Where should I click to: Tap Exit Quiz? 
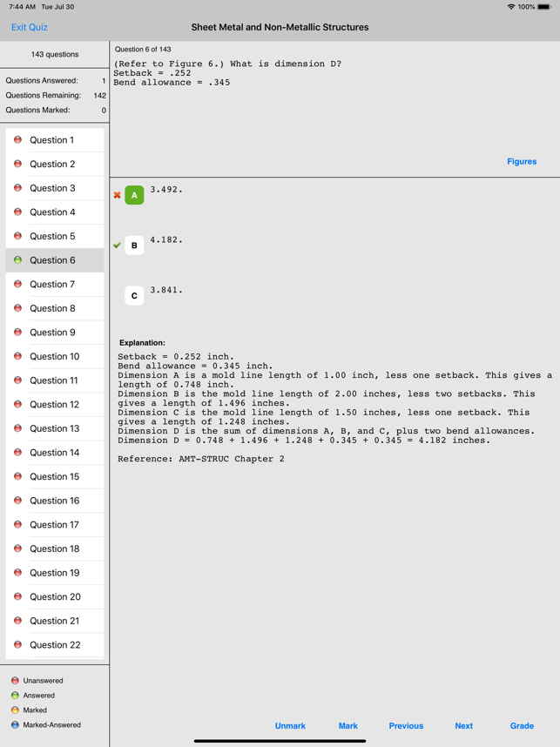[x=29, y=27]
